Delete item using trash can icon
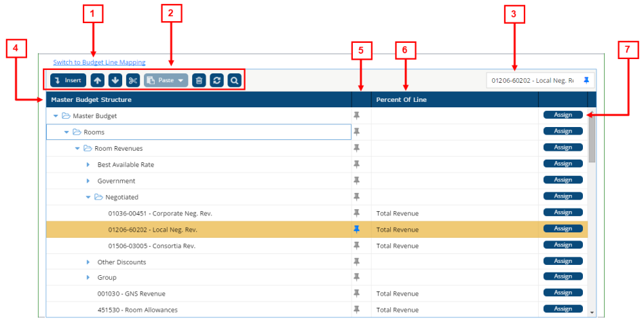Image resolution: width=644 pixels, height=322 pixels. (198, 80)
